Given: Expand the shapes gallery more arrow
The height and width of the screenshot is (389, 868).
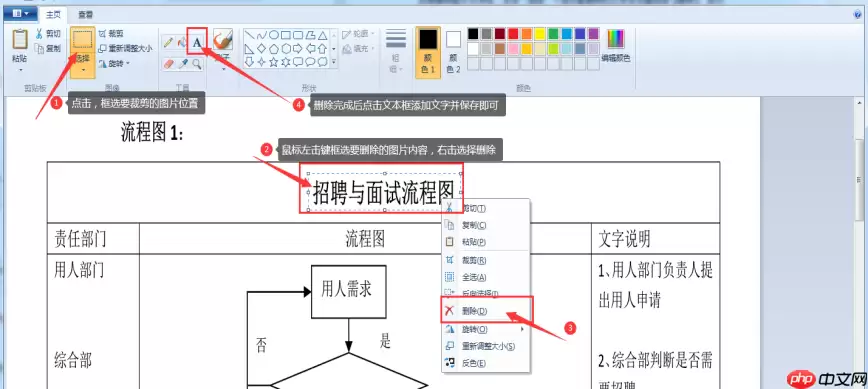Looking at the screenshot, I should [334, 63].
